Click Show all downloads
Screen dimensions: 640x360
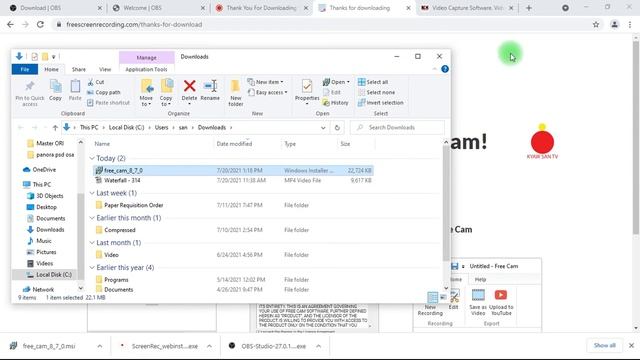point(604,345)
